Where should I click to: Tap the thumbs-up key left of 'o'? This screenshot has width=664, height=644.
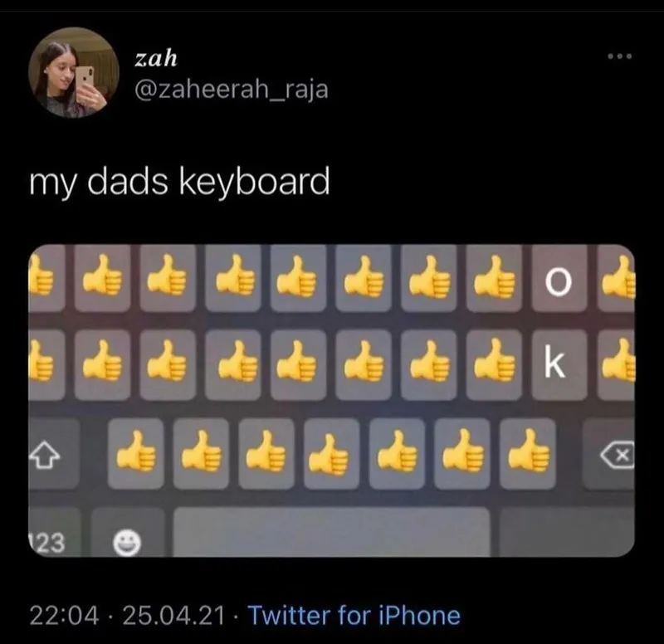pos(494,278)
